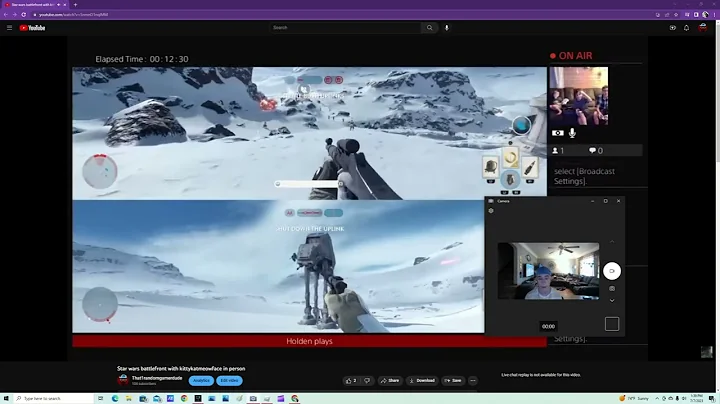Go back with browser back arrow

point(6,15)
